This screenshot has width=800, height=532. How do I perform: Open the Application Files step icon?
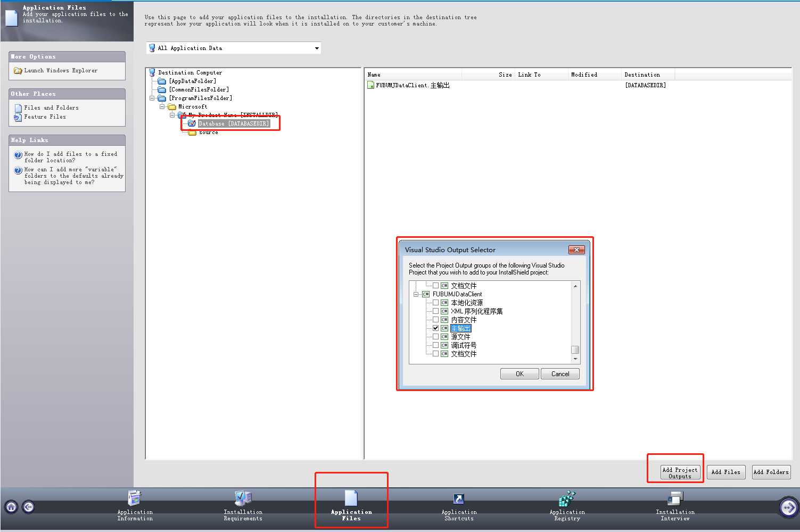coord(351,498)
